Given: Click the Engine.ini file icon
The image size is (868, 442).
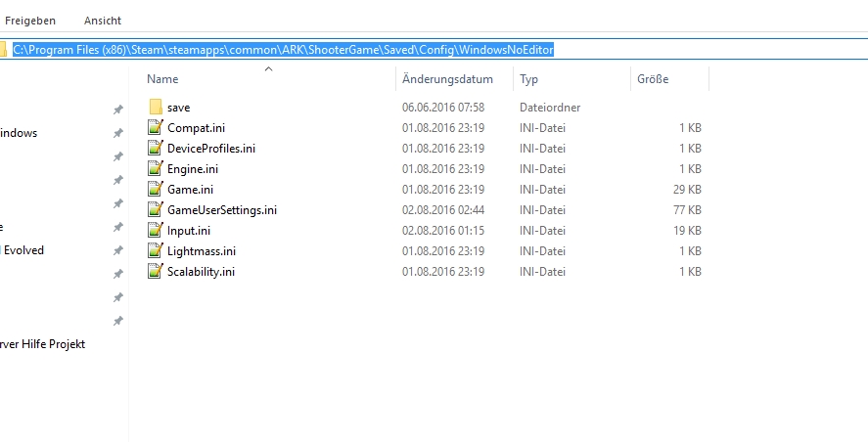Looking at the screenshot, I should [156, 168].
